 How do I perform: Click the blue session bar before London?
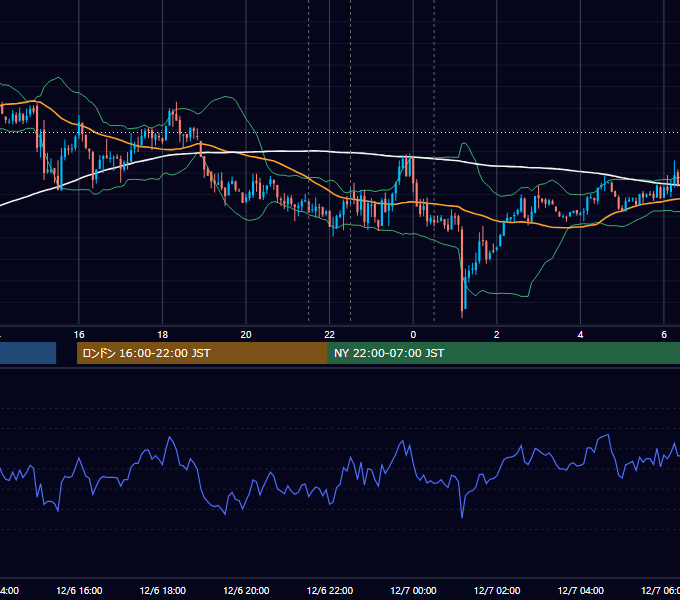pos(28,353)
